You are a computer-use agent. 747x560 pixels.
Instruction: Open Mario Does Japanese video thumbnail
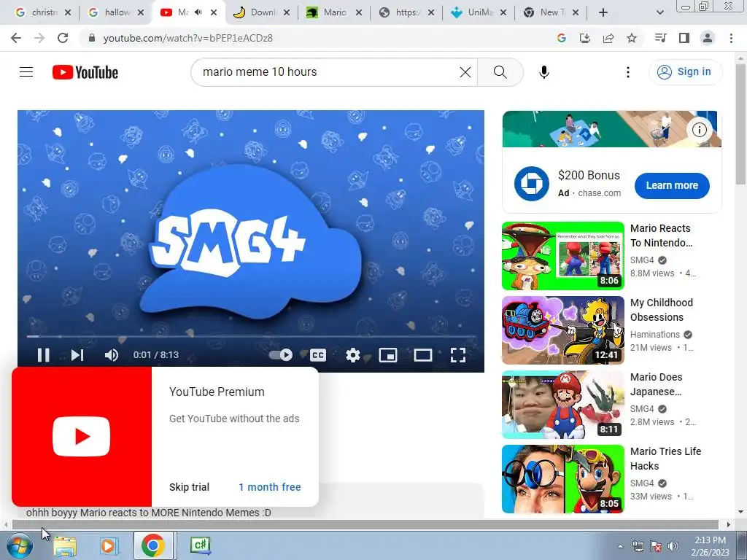[x=562, y=404]
